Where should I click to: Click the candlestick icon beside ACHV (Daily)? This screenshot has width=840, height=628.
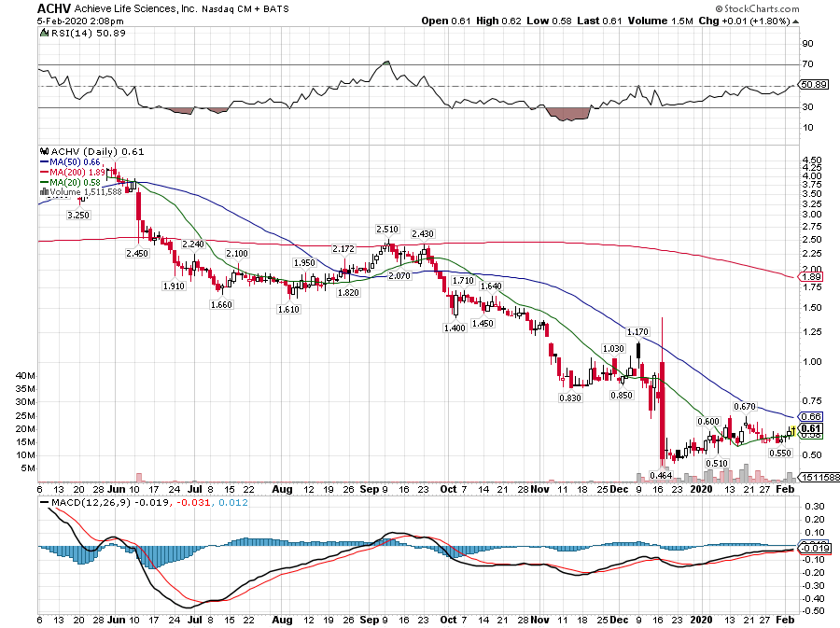45,151
